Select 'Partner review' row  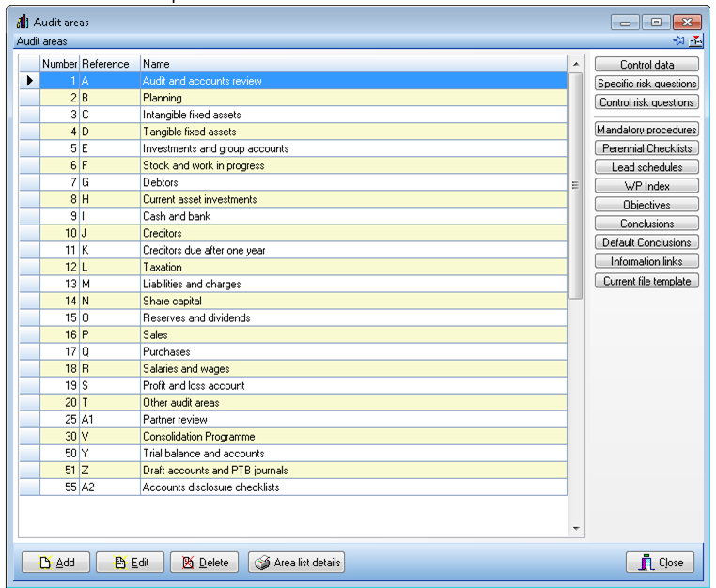click(x=293, y=420)
